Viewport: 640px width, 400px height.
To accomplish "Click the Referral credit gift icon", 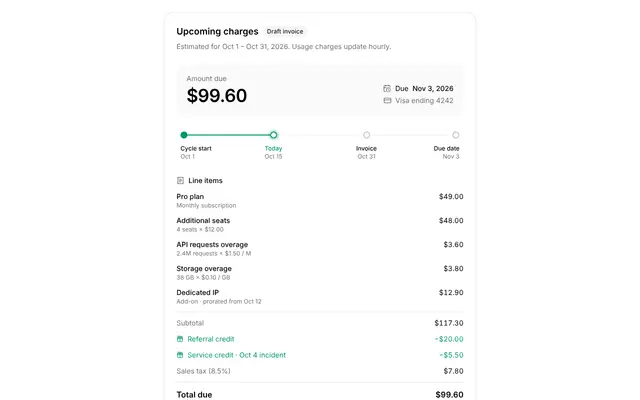I will (180, 339).
